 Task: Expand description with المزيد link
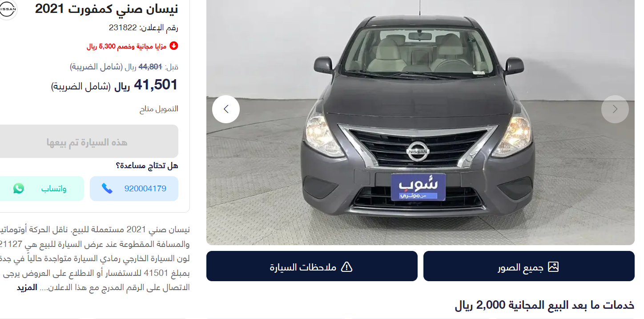point(27,287)
